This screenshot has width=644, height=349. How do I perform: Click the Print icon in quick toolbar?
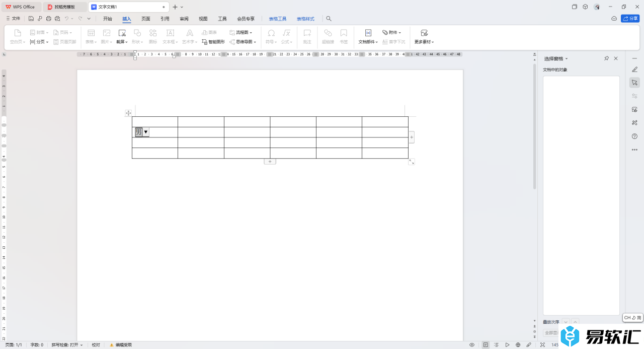[48, 19]
